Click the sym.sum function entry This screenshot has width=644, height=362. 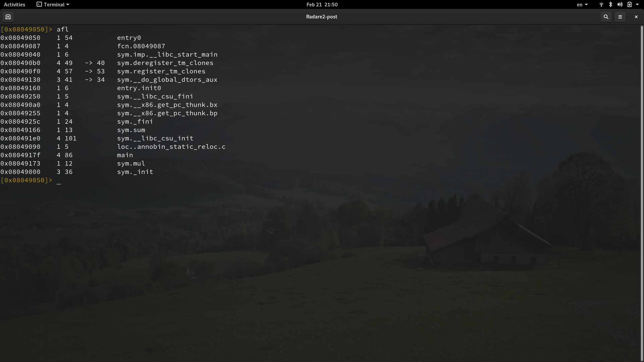pyautogui.click(x=131, y=130)
